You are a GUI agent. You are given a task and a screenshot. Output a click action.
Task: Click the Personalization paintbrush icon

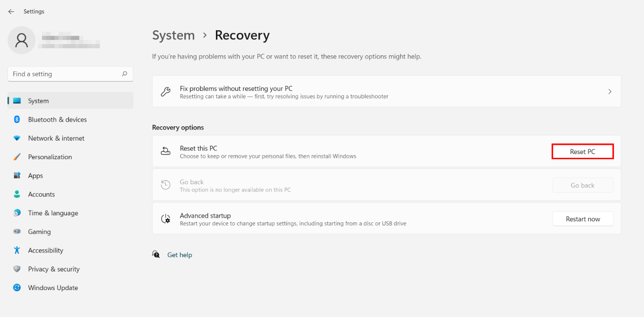point(17,157)
